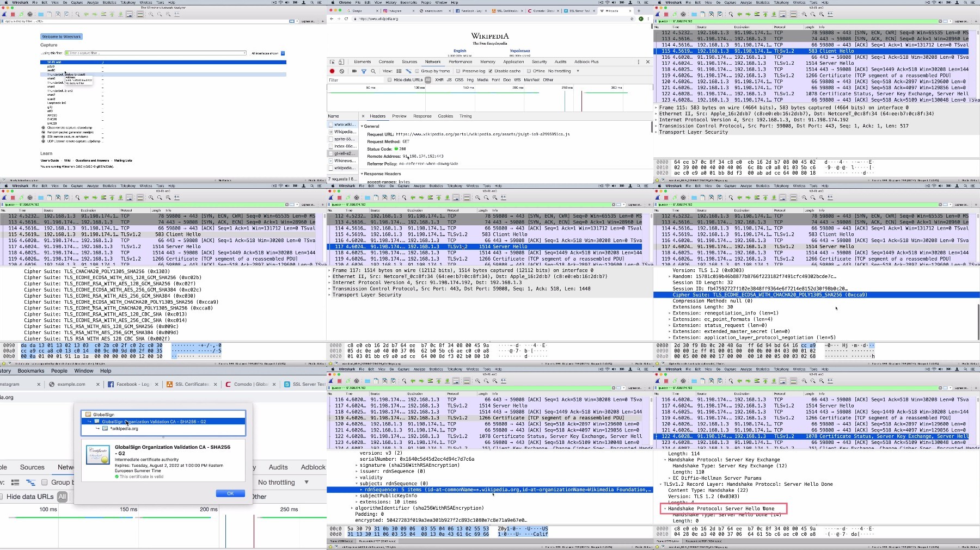Toggle the blue network filter funnel icon
The height and width of the screenshot is (550, 980).
coord(364,71)
